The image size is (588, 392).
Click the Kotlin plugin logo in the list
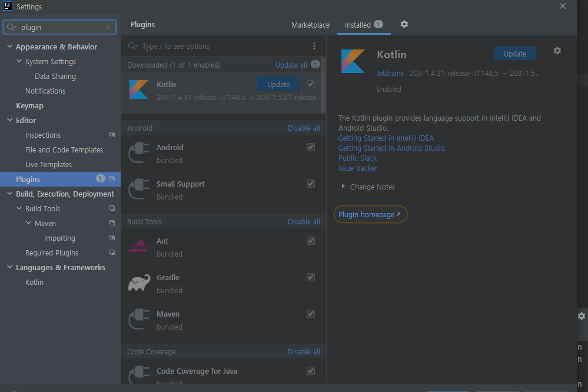click(x=139, y=89)
